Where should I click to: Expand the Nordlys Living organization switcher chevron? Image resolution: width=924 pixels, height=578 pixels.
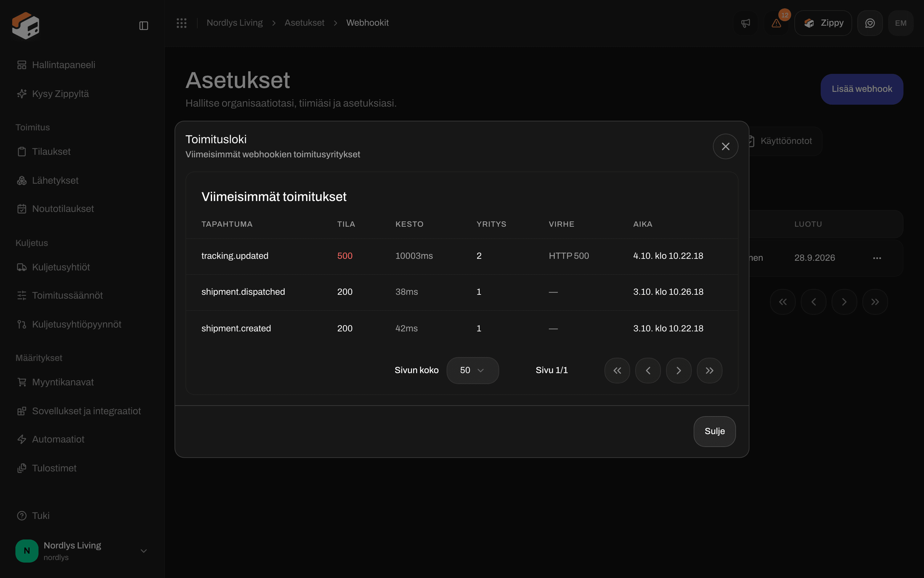pyautogui.click(x=143, y=551)
